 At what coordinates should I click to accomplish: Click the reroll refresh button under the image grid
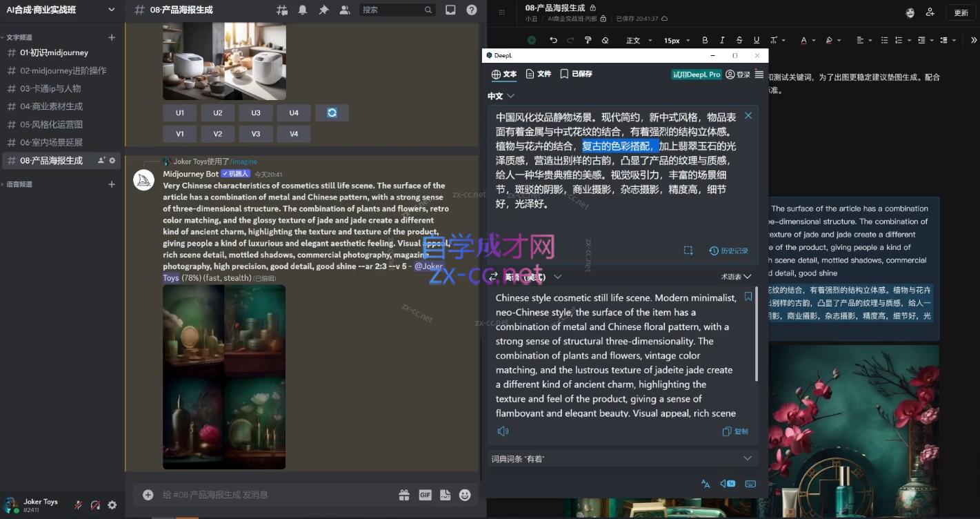coord(332,112)
